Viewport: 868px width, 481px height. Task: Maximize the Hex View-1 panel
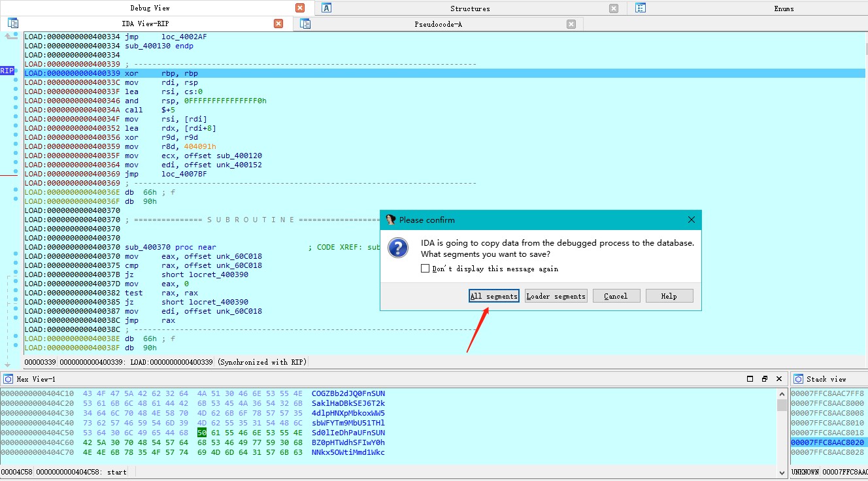tap(750, 379)
